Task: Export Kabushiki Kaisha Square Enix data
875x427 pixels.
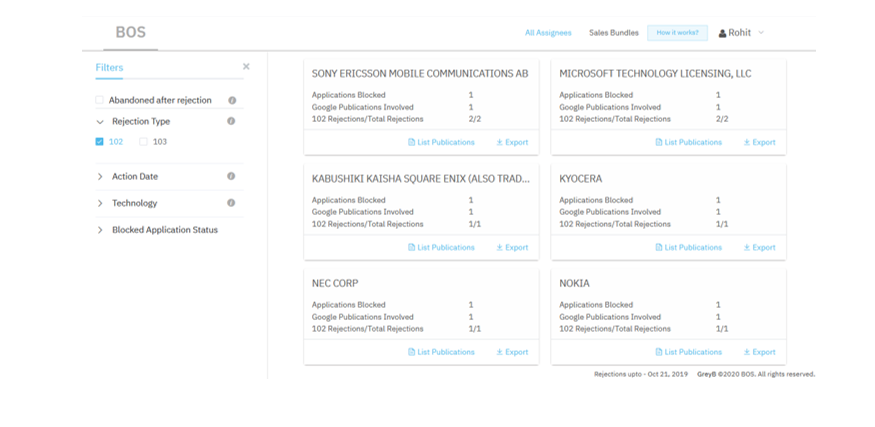Action: coord(512,247)
